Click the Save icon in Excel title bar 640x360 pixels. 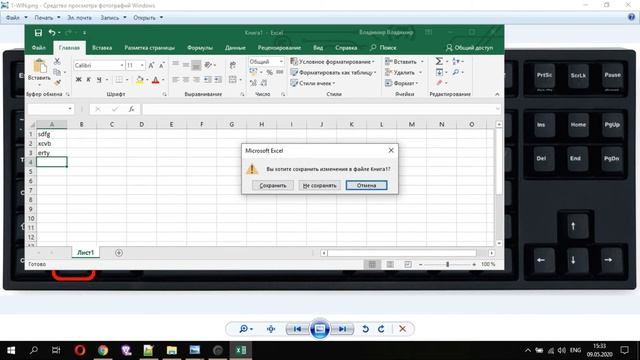pos(38,33)
